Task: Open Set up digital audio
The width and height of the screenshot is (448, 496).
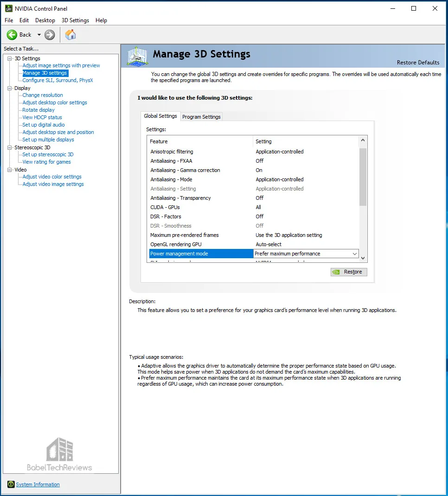Action: tap(43, 125)
